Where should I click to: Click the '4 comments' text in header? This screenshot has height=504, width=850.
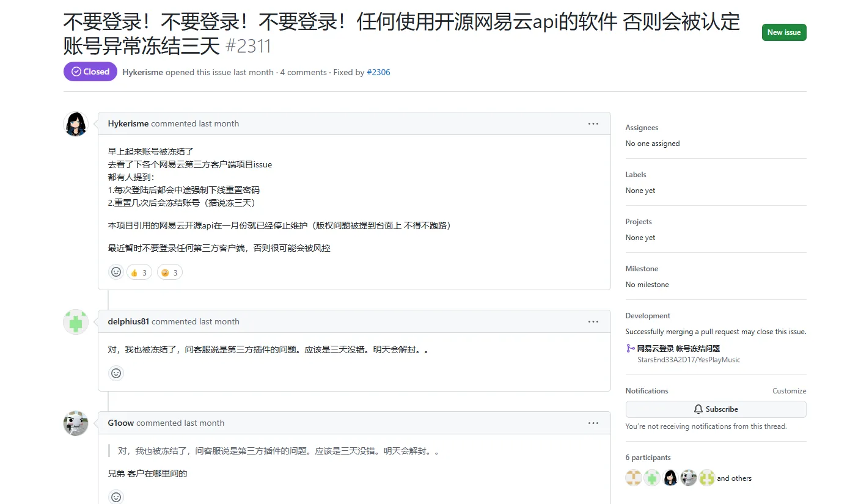tap(304, 72)
